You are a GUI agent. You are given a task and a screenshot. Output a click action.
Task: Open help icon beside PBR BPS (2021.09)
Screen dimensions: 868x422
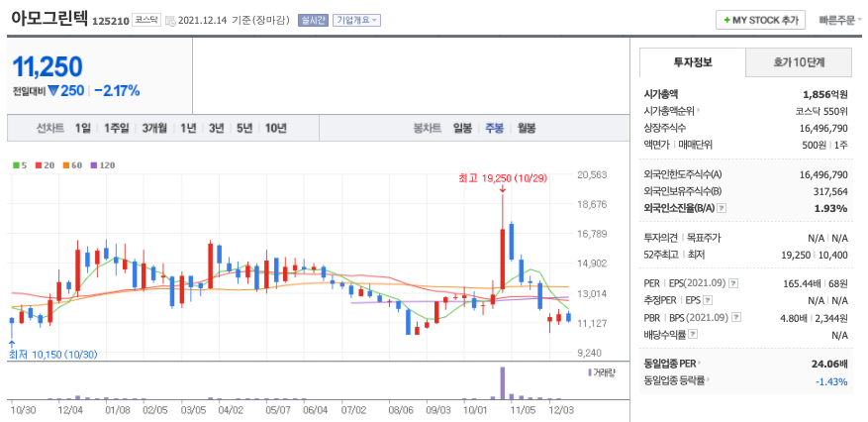pos(736,318)
